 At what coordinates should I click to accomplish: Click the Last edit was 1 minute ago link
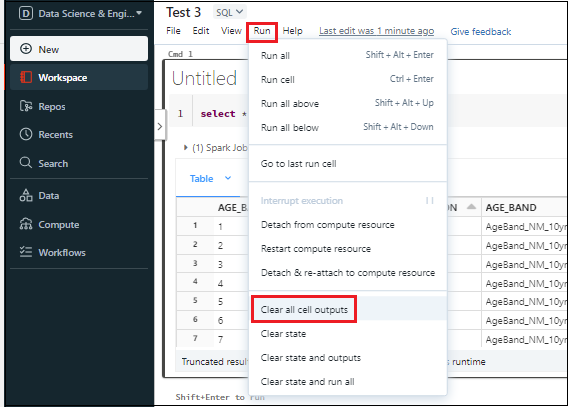pyautogui.click(x=376, y=31)
